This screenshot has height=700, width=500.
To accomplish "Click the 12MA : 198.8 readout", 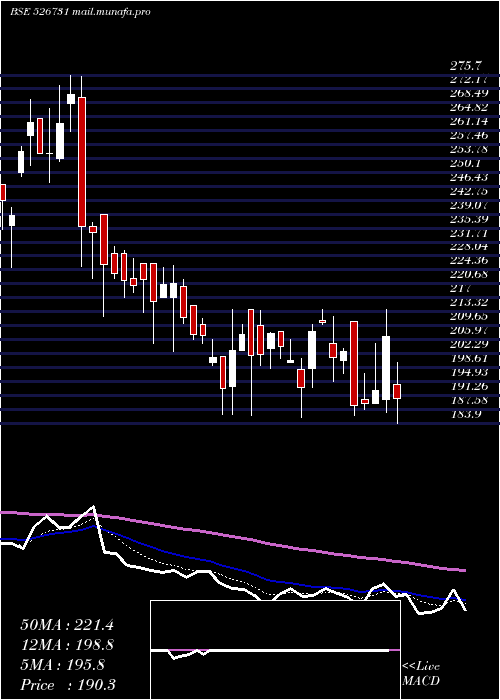I will tap(67, 645).
